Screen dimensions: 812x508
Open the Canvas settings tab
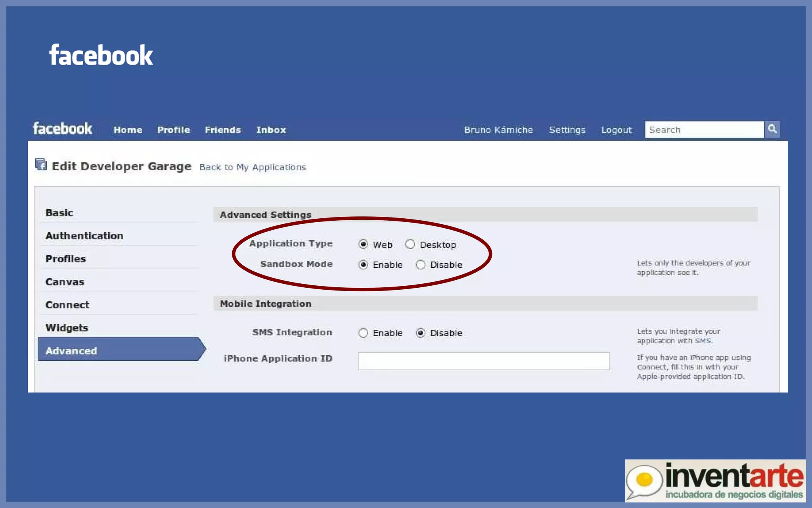(65, 282)
